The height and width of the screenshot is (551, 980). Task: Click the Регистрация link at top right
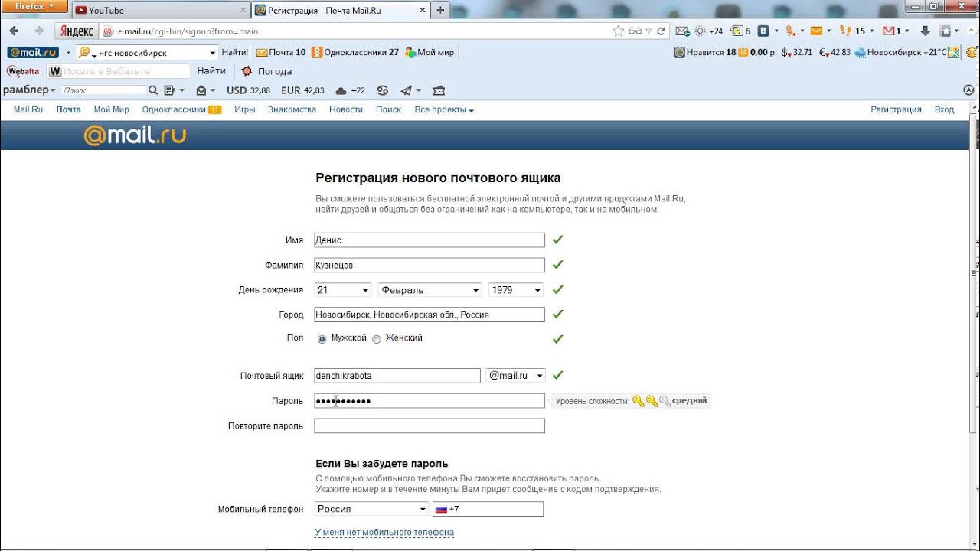pos(896,110)
